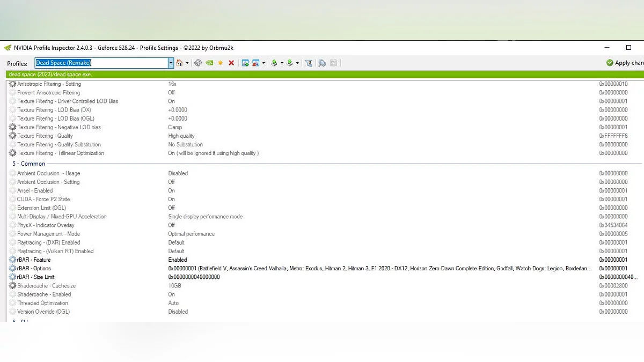
Task: Select 'Raytracing - (DXR) Enabled' row
Action: pos(48,242)
